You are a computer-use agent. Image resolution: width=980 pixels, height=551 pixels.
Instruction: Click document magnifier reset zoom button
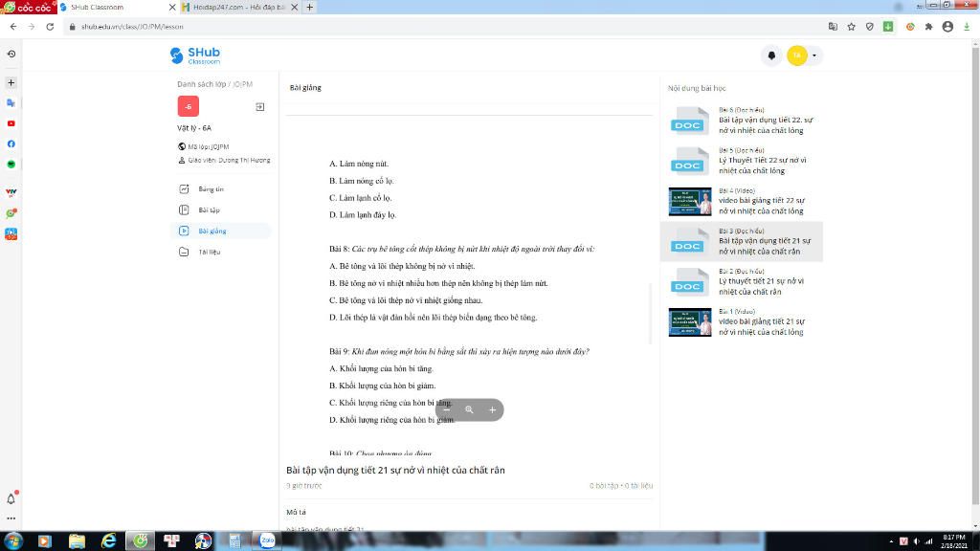[469, 409]
